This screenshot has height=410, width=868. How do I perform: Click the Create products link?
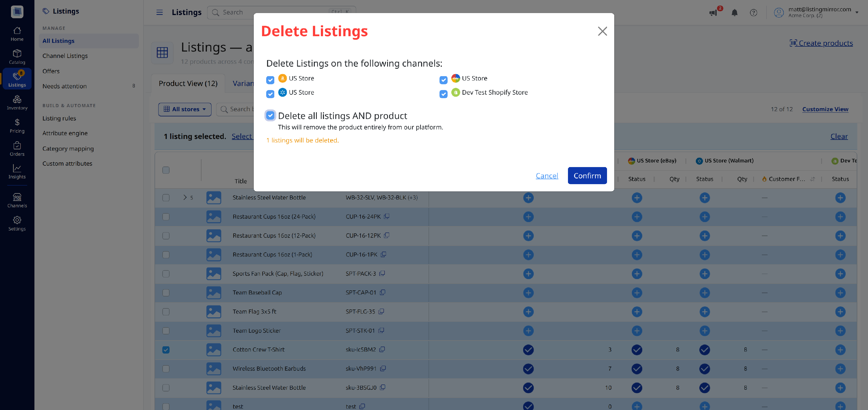tap(821, 43)
